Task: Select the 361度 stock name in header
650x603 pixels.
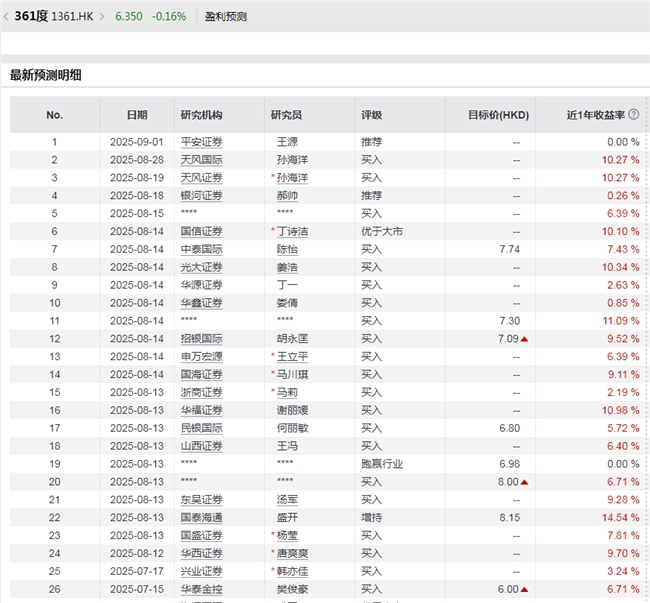Action: coord(32,16)
